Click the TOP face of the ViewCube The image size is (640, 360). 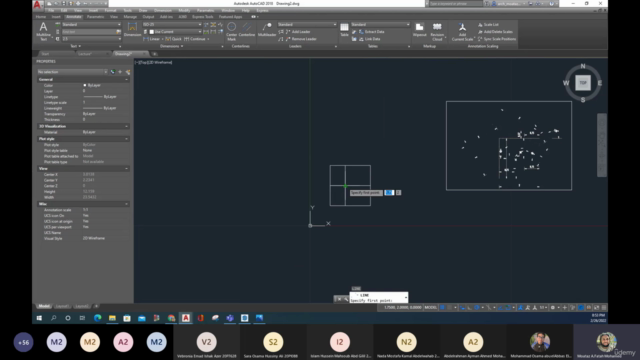pyautogui.click(x=583, y=83)
